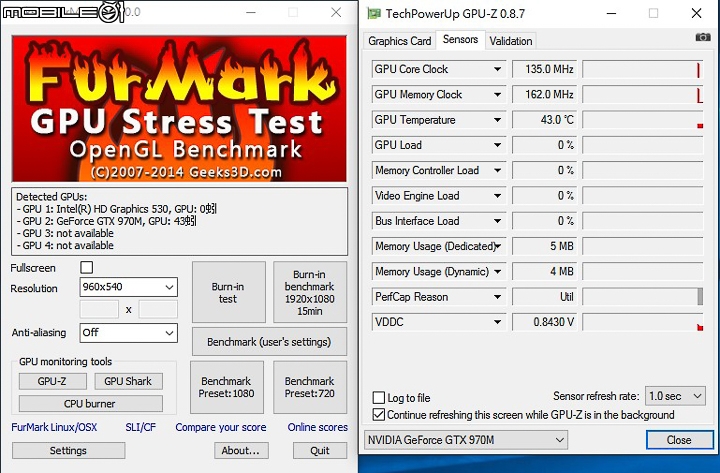Expand the GPU Memory Clock sensor dropdown

coord(497,95)
